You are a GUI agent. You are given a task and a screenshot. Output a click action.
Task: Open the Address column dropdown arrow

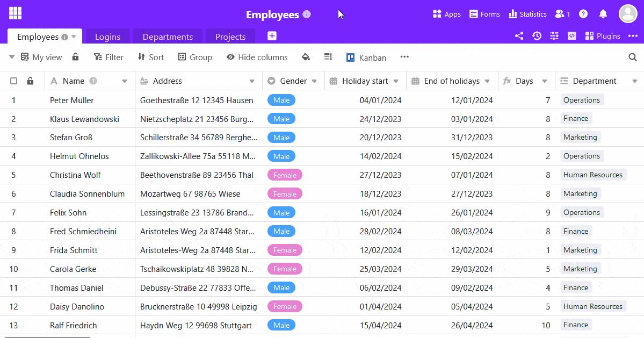tap(252, 81)
